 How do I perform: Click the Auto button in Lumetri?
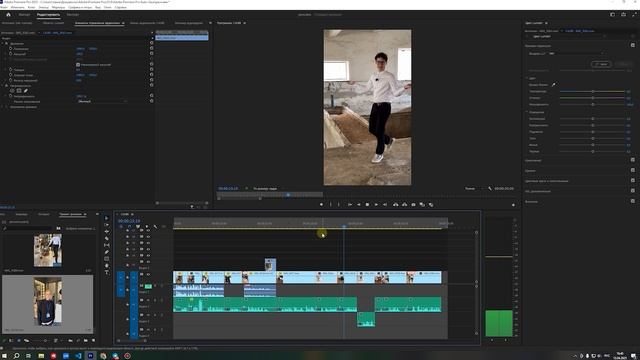click(601, 64)
